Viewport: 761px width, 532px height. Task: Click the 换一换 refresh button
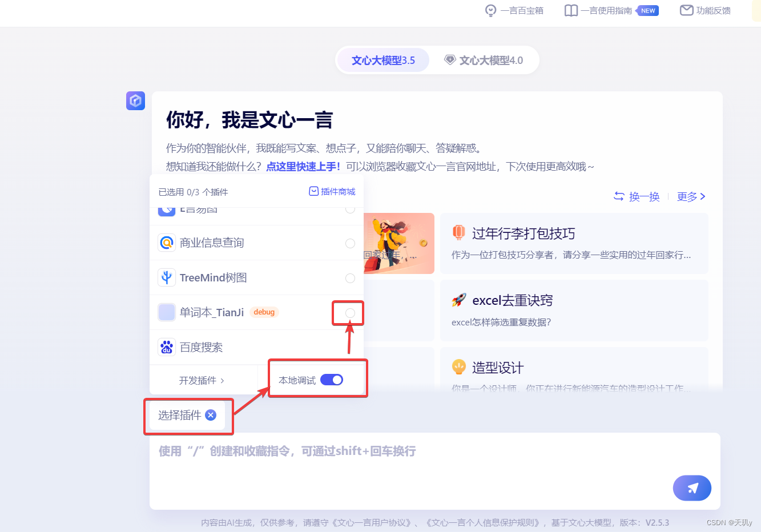(x=637, y=196)
